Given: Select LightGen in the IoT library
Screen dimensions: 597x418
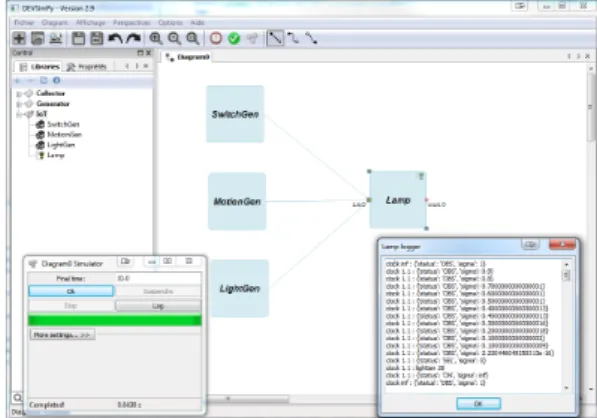Looking at the screenshot, I should pos(61,145).
